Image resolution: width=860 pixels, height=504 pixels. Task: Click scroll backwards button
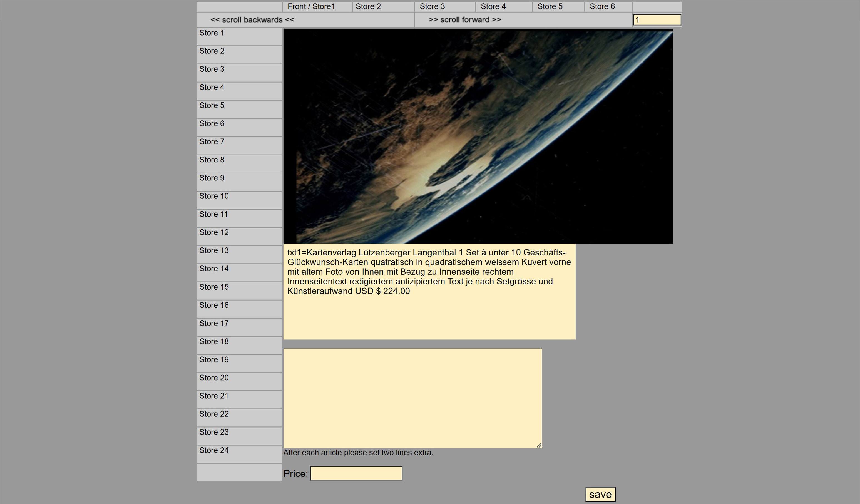tap(252, 20)
